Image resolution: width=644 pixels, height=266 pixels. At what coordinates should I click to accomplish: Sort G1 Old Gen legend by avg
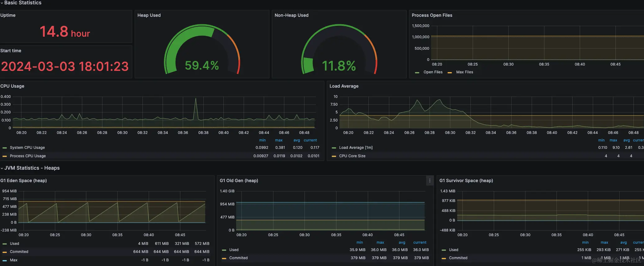[x=402, y=242]
